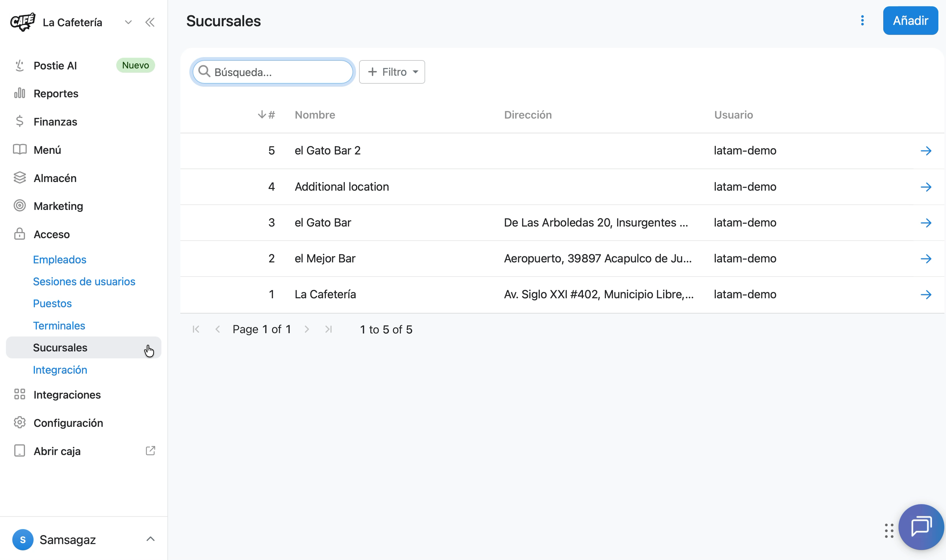Expand the Samsagaz user menu chevron
This screenshot has height=560, width=946.
click(x=150, y=539)
